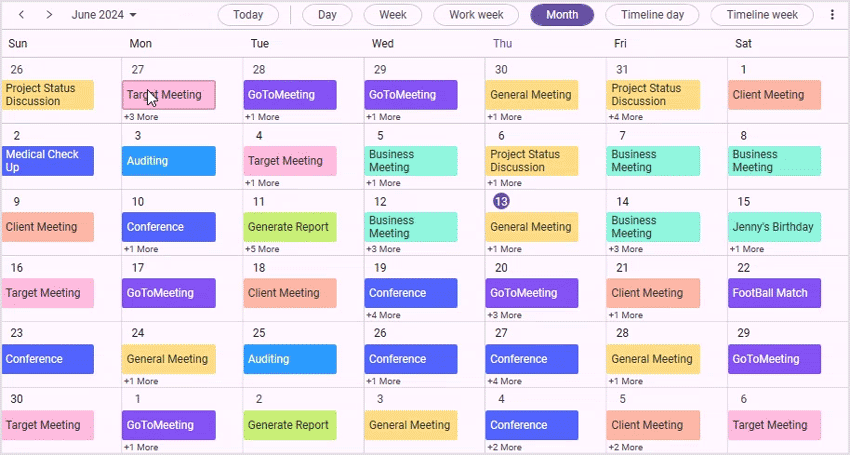Open Conference event on June 23
This screenshot has width=850, height=455.
click(48, 359)
